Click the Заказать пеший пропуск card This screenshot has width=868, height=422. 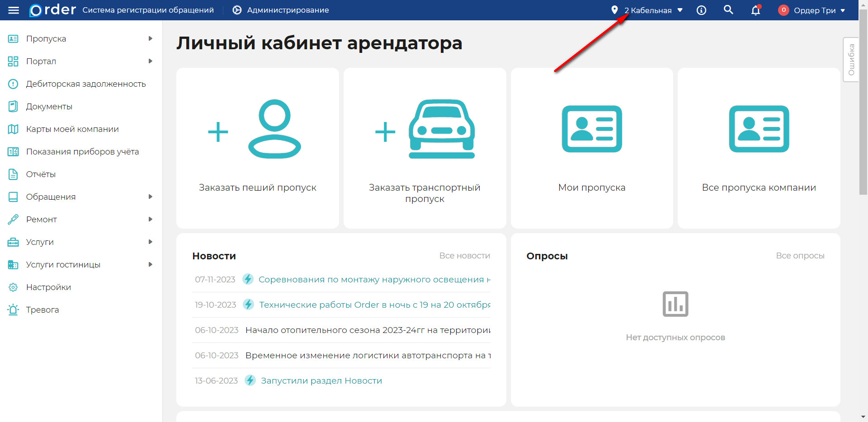click(257, 148)
